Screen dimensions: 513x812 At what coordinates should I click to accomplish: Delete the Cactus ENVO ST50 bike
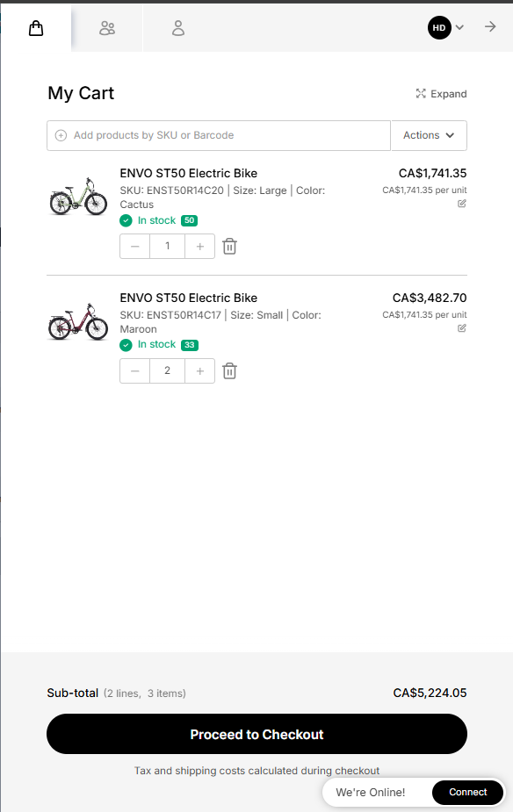[x=229, y=247]
